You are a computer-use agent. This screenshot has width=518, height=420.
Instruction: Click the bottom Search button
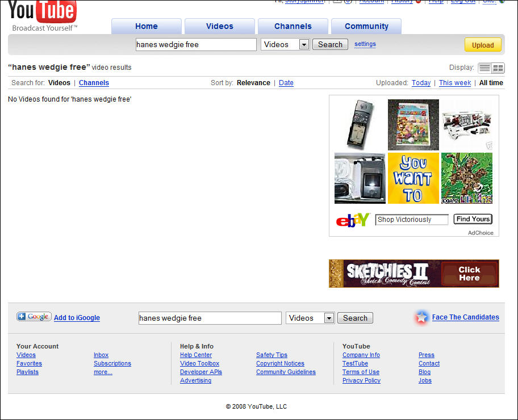[x=355, y=318]
